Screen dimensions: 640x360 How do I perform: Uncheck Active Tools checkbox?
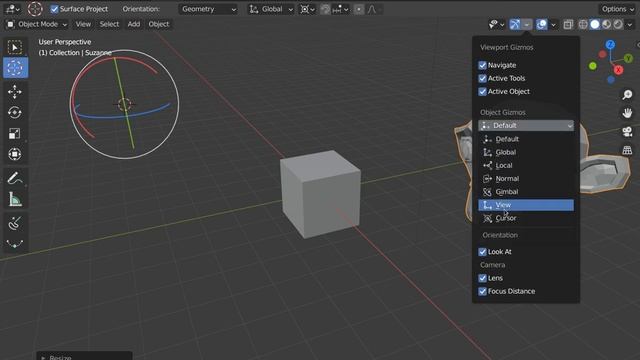tap(482, 78)
